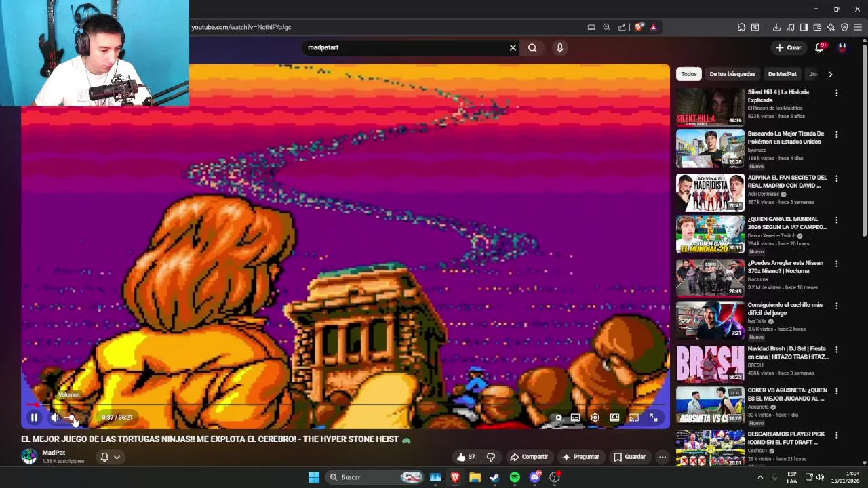The height and width of the screenshot is (488, 868).
Task: Open the Brave VPN shield icon
Action: pos(844,27)
